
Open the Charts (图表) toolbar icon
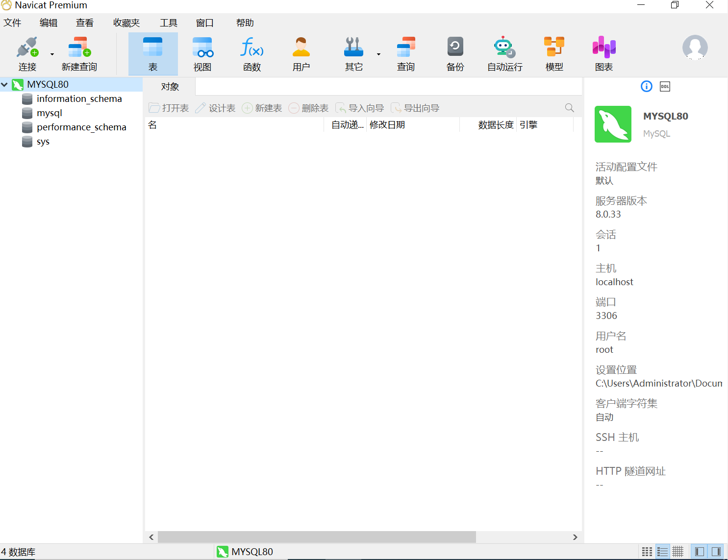(603, 48)
